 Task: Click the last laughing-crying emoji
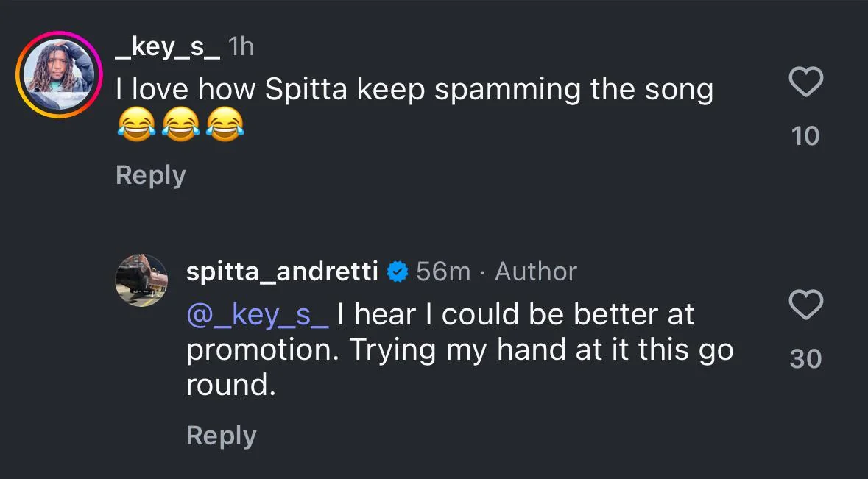coord(225,124)
